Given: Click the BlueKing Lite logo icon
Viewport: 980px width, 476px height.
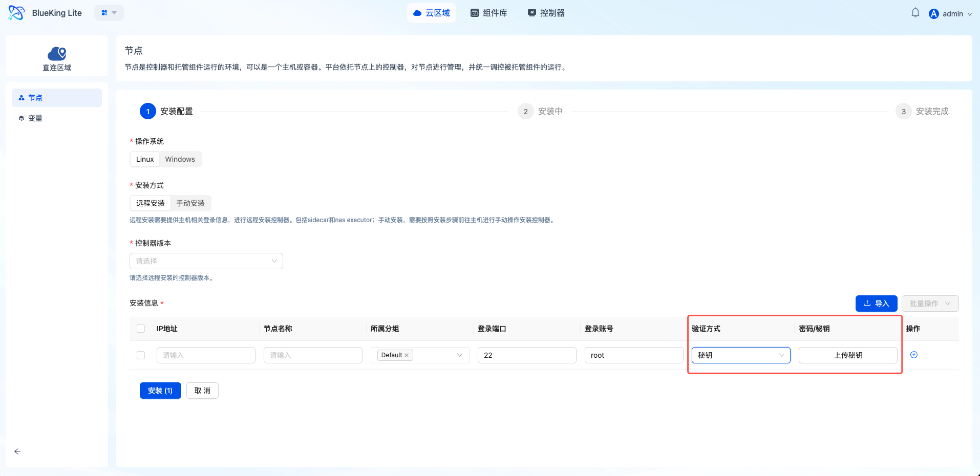Looking at the screenshot, I should [x=16, y=13].
